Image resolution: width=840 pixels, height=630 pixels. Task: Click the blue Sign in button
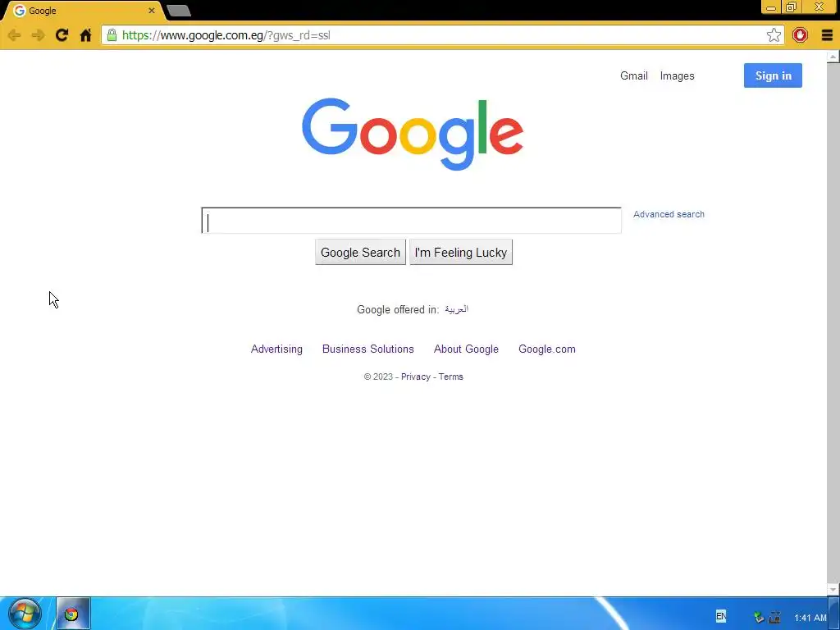(773, 75)
